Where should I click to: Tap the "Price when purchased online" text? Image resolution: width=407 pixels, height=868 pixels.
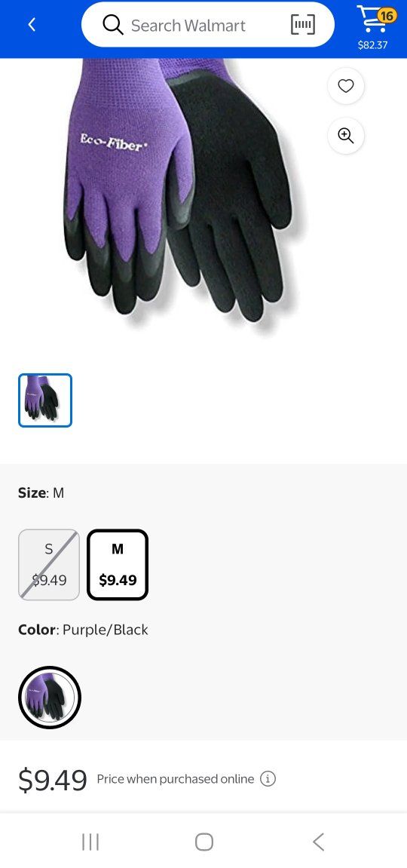(x=176, y=779)
